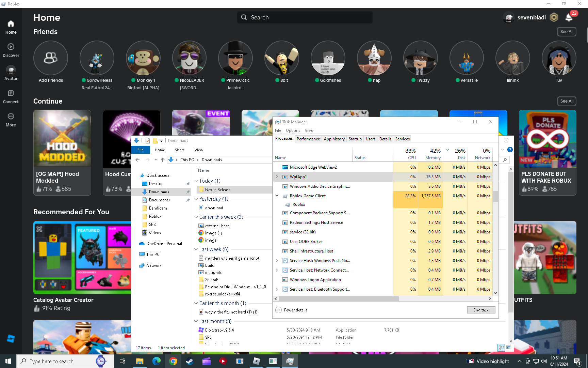Collapse the Yesterday (1) group

click(196, 199)
